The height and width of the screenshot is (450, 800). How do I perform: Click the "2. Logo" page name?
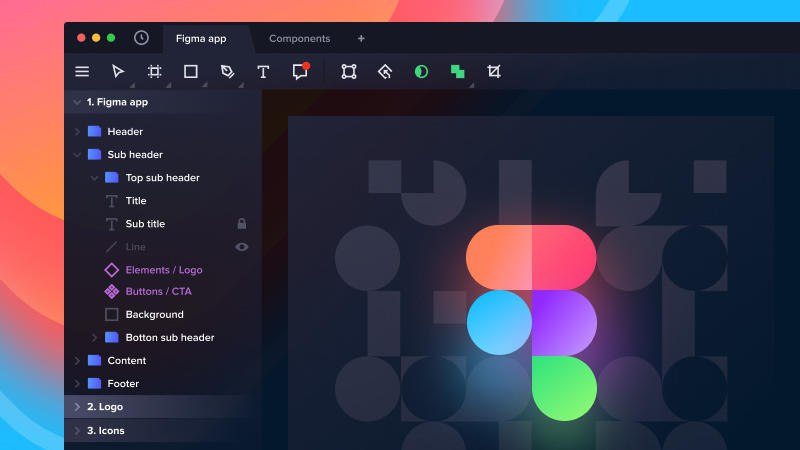105,407
